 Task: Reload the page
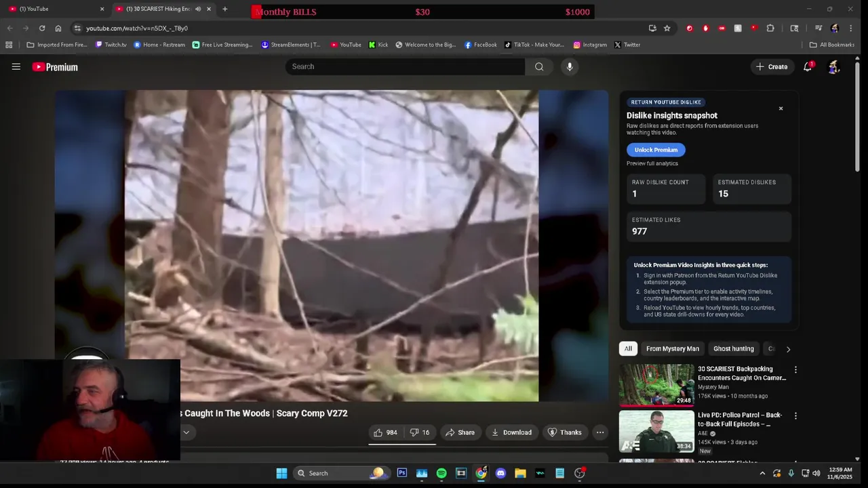[42, 28]
